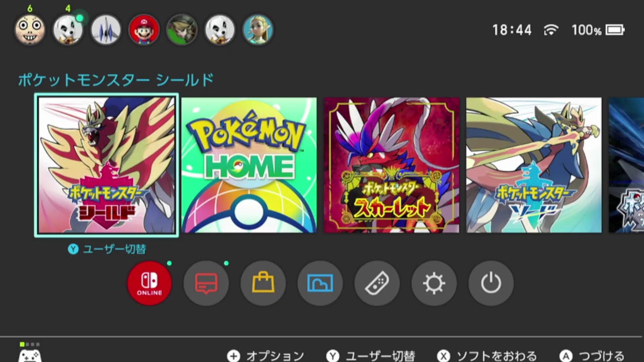Screen dimensions: 644x362
Task: Click the オプション button in footer
Action: pyautogui.click(x=265, y=356)
